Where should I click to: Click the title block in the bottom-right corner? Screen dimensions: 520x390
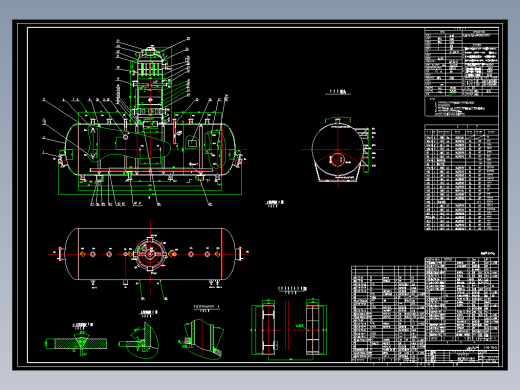(462, 354)
